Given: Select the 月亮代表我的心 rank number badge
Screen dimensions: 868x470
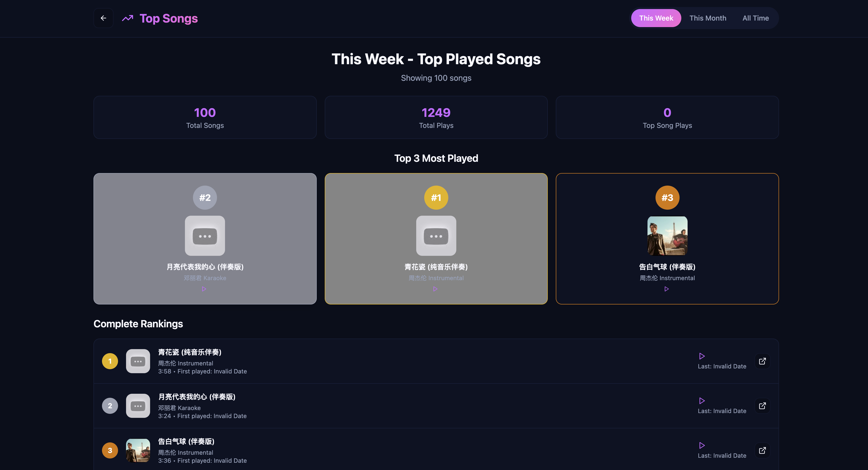Looking at the screenshot, I should tap(110, 406).
